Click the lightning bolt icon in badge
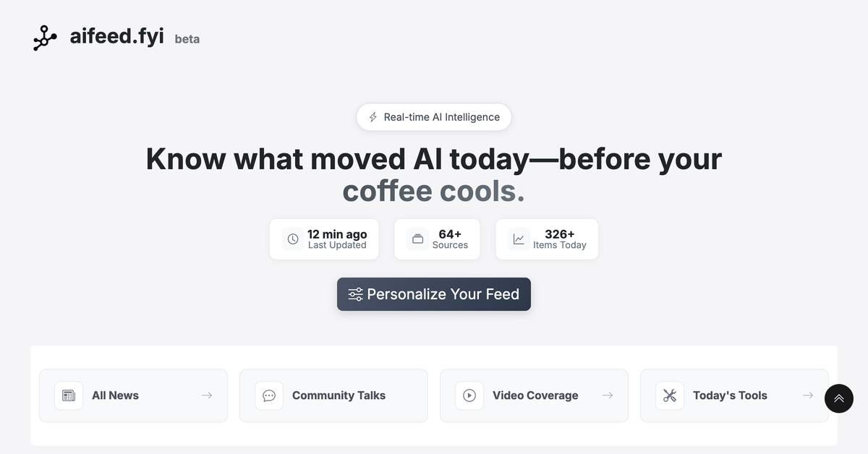The image size is (868, 454). tap(373, 117)
